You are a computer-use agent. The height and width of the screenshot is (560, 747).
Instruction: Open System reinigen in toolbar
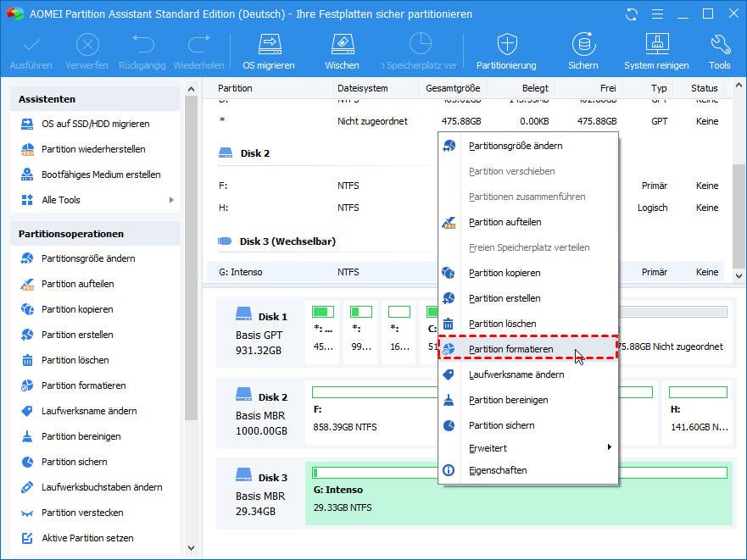(x=656, y=45)
